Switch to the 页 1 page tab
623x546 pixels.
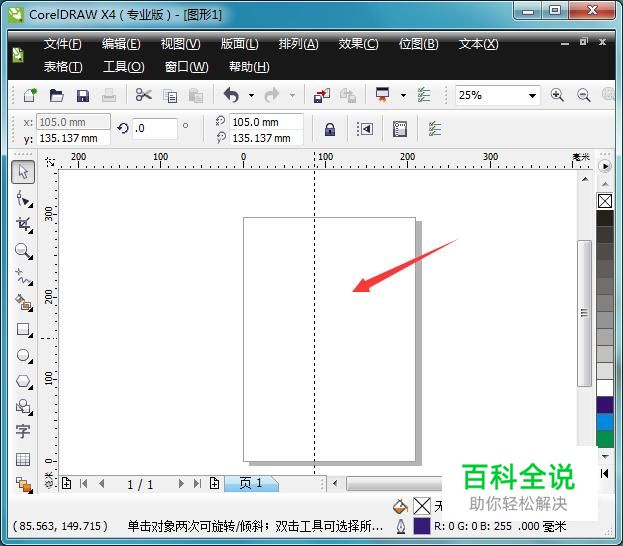pyautogui.click(x=251, y=483)
